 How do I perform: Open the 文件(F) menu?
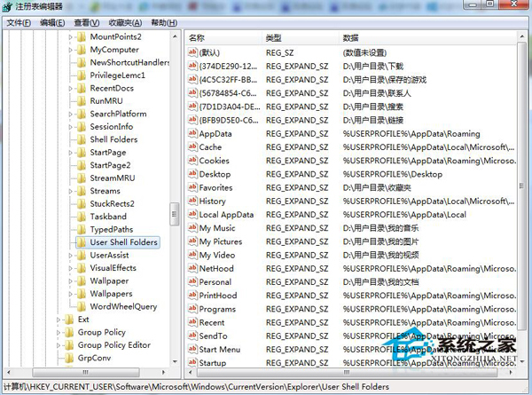coord(19,23)
